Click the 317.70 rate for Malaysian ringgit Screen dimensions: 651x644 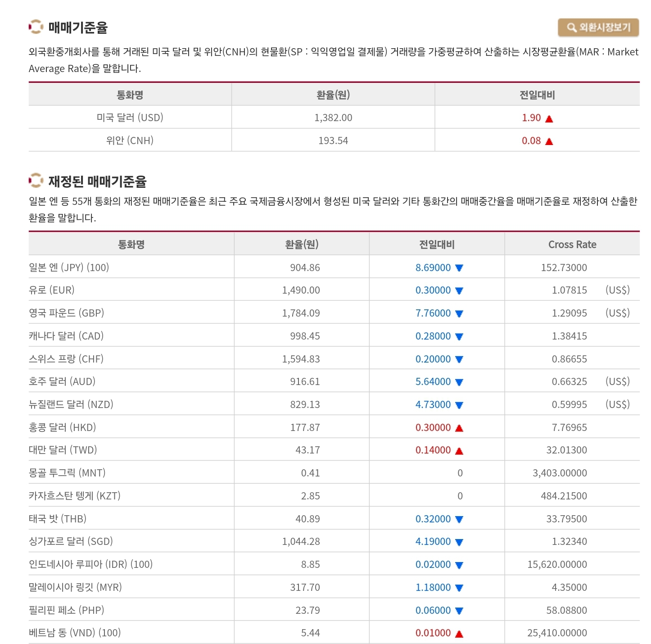(x=305, y=587)
